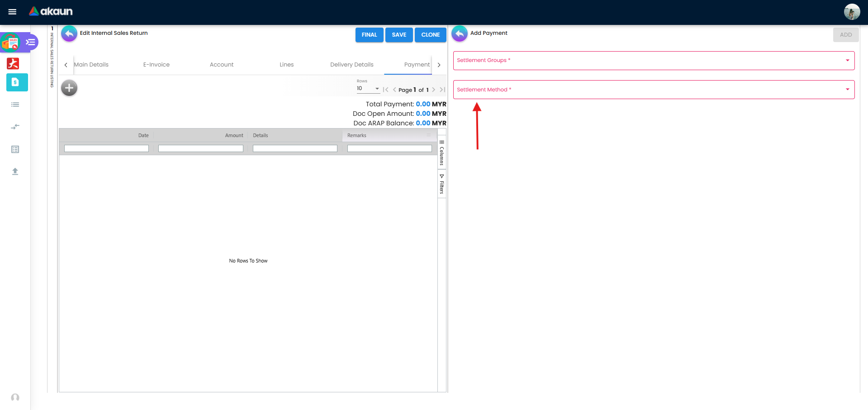The width and height of the screenshot is (868, 410).
Task: Switch to the Delivery Details tab
Action: [351, 65]
